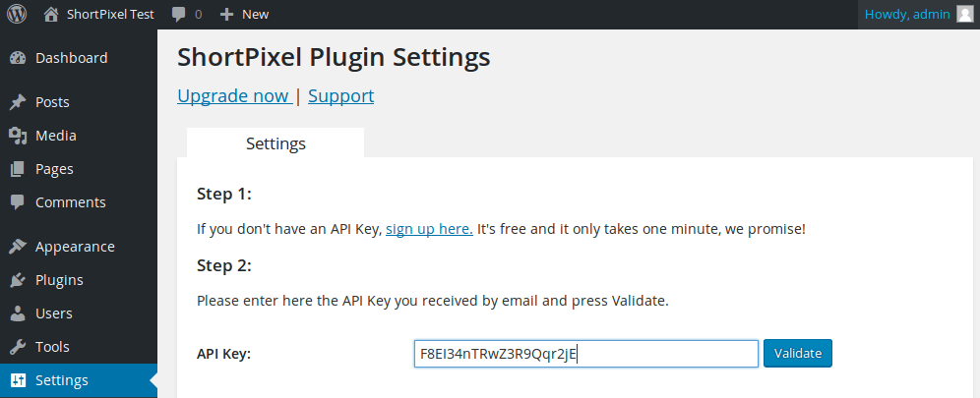Switch to the Settings tab

coord(276,142)
